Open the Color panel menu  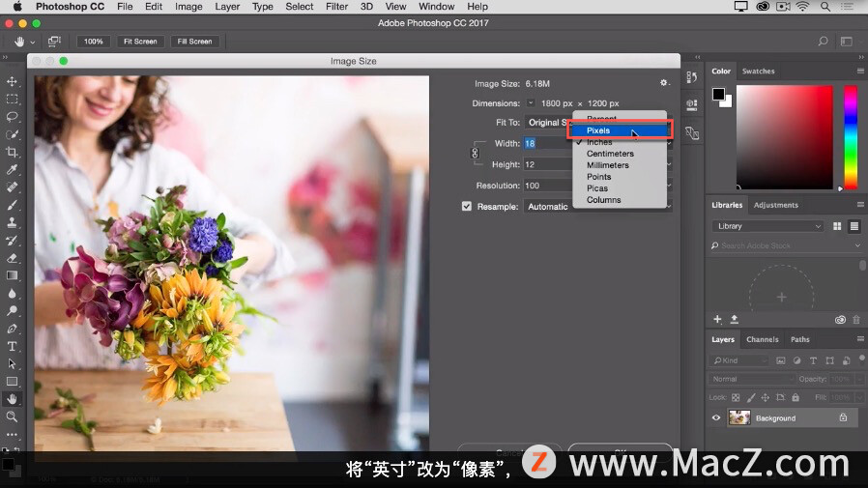coord(860,71)
